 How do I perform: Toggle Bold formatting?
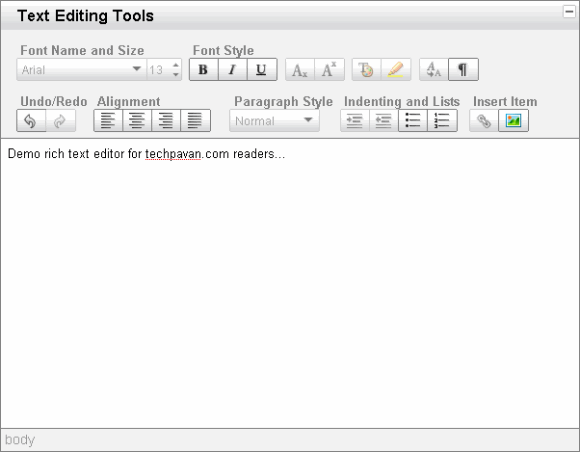203,70
